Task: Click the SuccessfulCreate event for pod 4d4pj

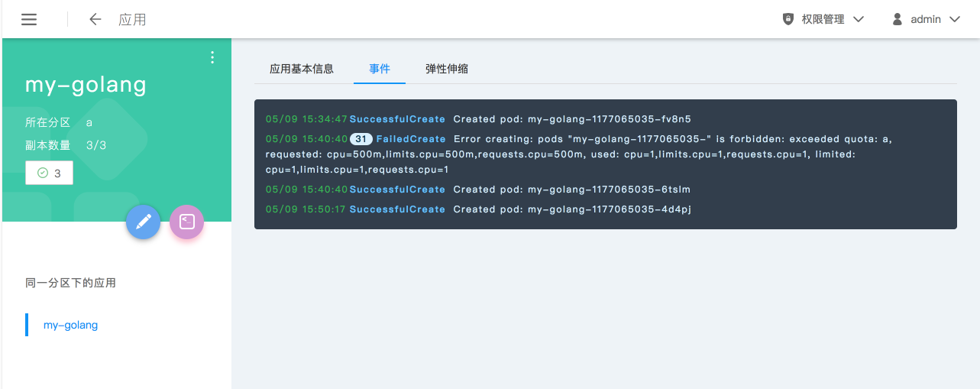Action: [x=397, y=209]
